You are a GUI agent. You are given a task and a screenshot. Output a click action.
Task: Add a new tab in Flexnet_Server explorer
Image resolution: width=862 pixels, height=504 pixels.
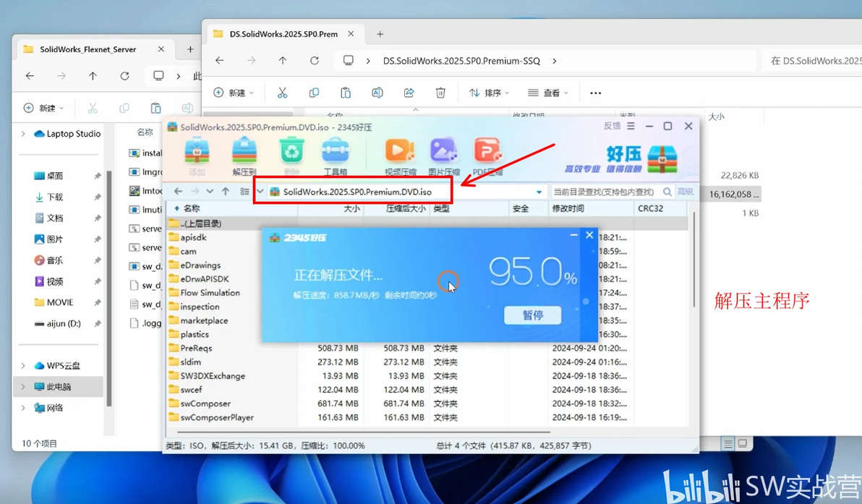point(190,49)
